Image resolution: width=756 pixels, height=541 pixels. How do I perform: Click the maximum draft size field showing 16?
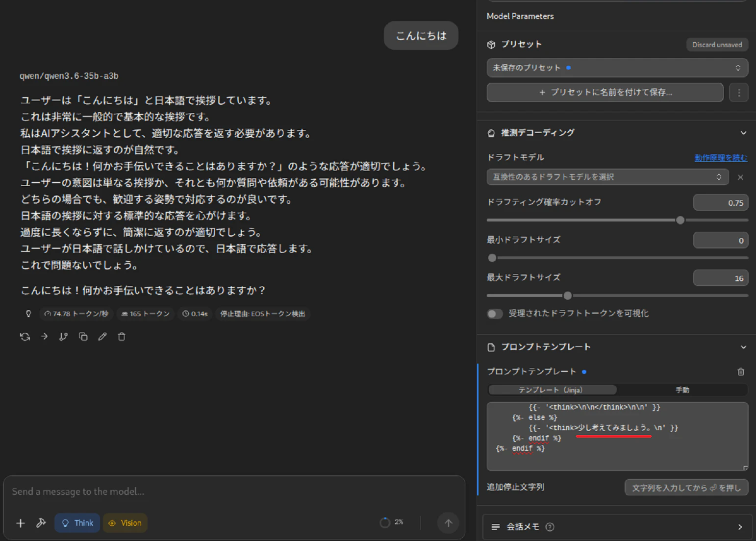coord(720,278)
